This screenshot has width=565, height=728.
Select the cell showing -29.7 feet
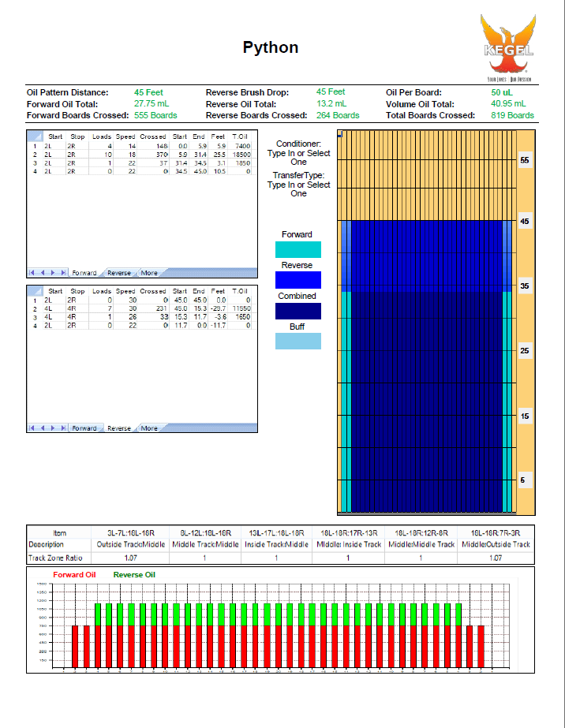coord(218,308)
